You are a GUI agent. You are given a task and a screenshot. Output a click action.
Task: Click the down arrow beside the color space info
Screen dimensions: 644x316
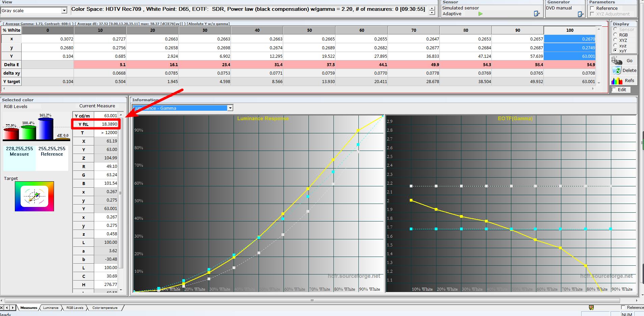pos(432,13)
